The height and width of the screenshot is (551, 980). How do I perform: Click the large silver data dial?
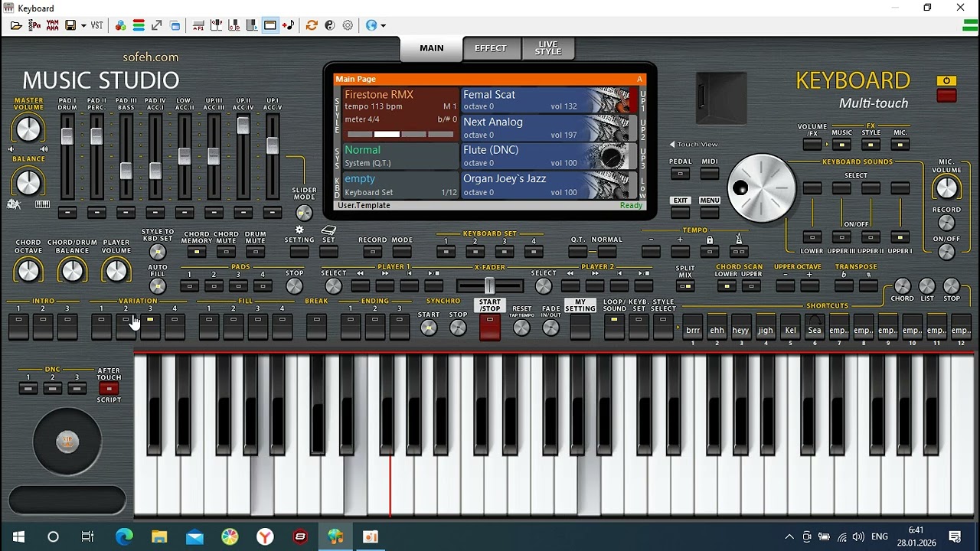tap(762, 188)
